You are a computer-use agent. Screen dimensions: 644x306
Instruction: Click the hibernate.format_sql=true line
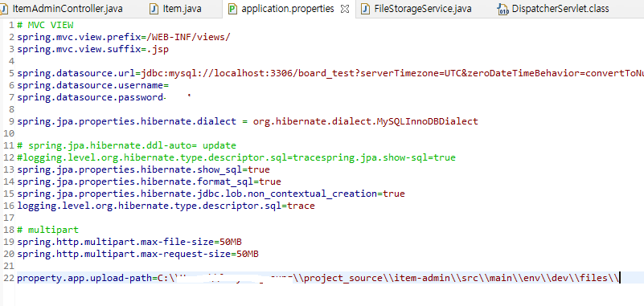(x=149, y=182)
